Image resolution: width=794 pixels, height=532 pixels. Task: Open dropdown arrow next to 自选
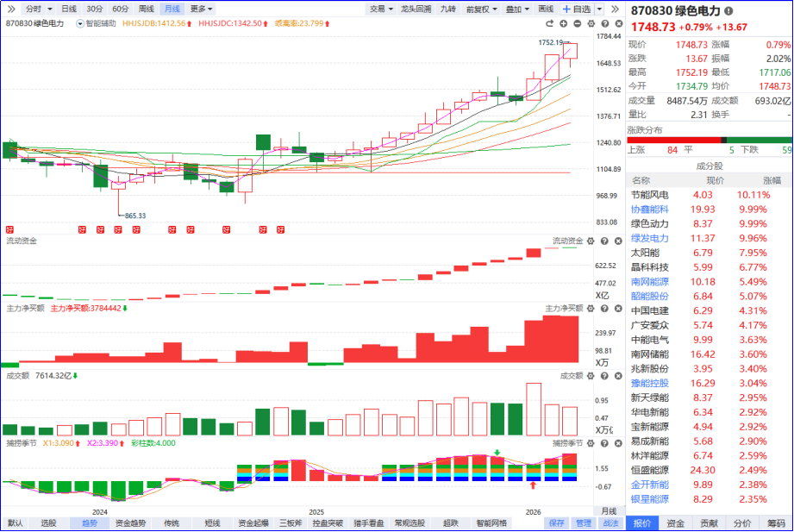click(599, 9)
